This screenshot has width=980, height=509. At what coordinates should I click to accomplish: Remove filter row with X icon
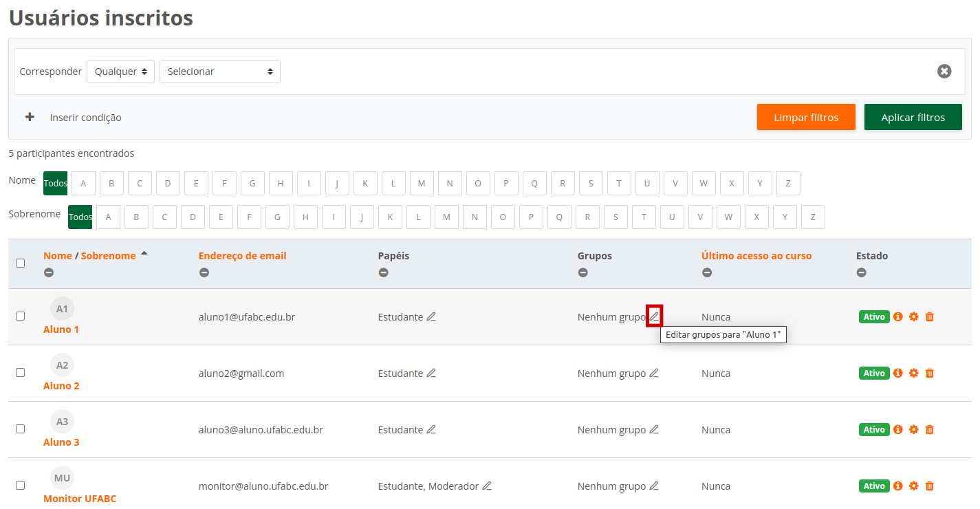[x=944, y=72]
